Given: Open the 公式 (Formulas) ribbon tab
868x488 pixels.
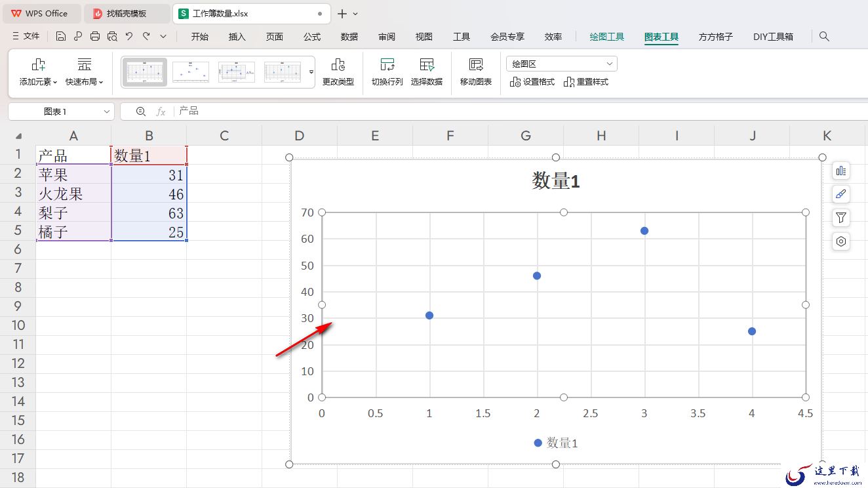Looking at the screenshot, I should 312,37.
